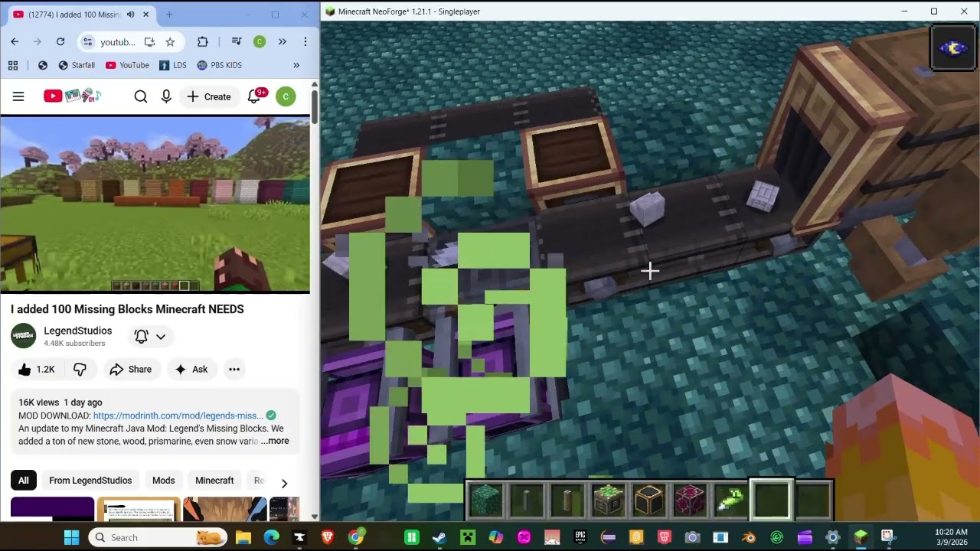The width and height of the screenshot is (980, 551).
Task: Open the YouTube guide hamburger menu
Action: pos(18,96)
